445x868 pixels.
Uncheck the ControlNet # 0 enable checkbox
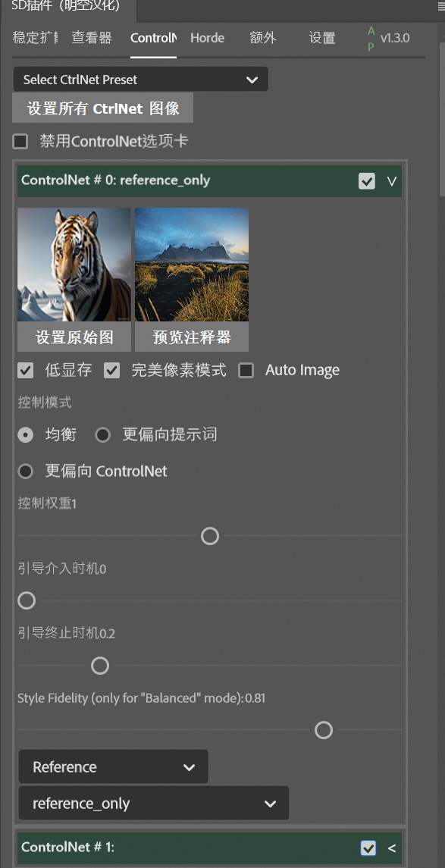point(367,181)
